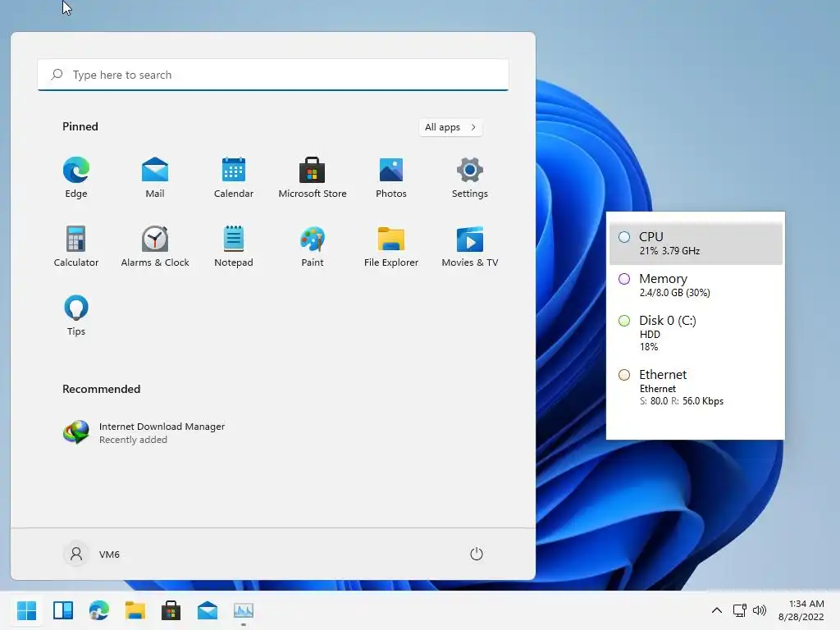Select CPU in the performance summary
840x630 pixels.
[696, 243]
